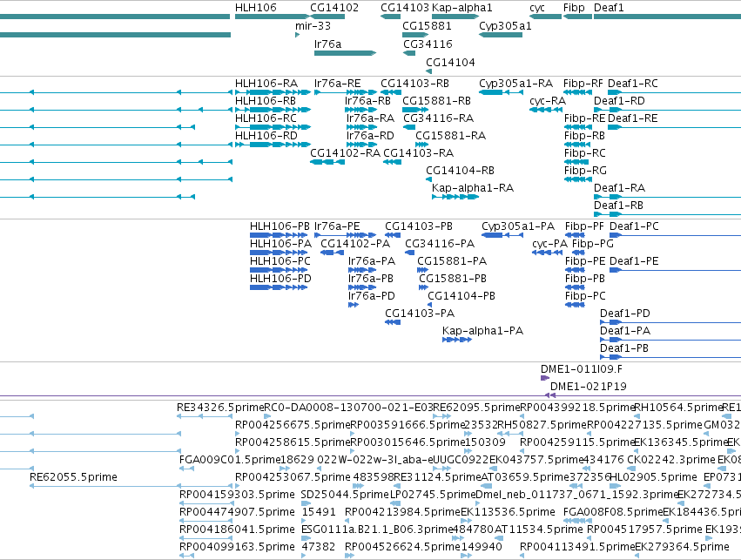Select the Cyp305a1 gene bar
The height and width of the screenshot is (560, 741).
coord(501,35)
